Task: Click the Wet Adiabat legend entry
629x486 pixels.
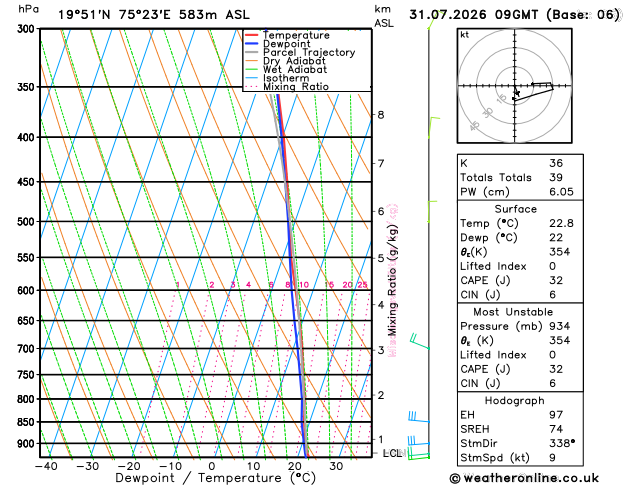Action: coord(286,69)
